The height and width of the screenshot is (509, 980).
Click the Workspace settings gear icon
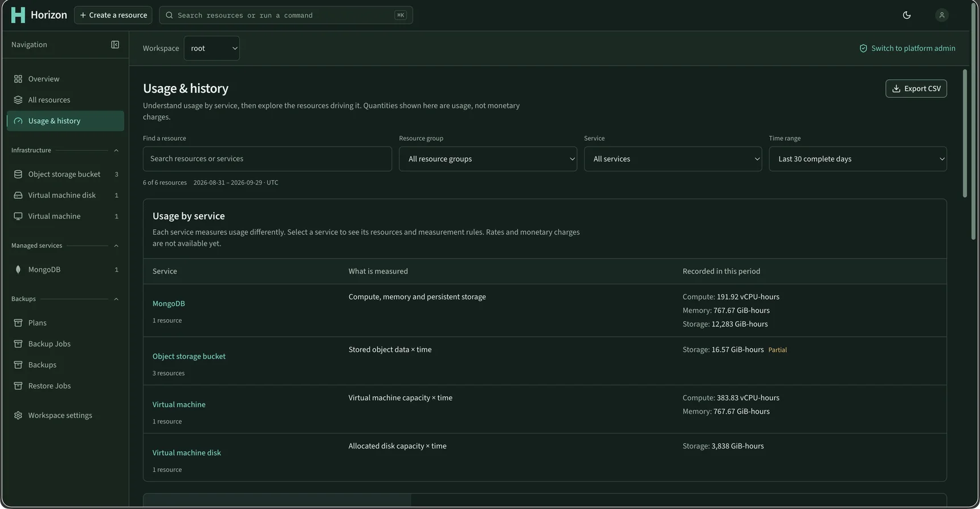[x=18, y=416]
